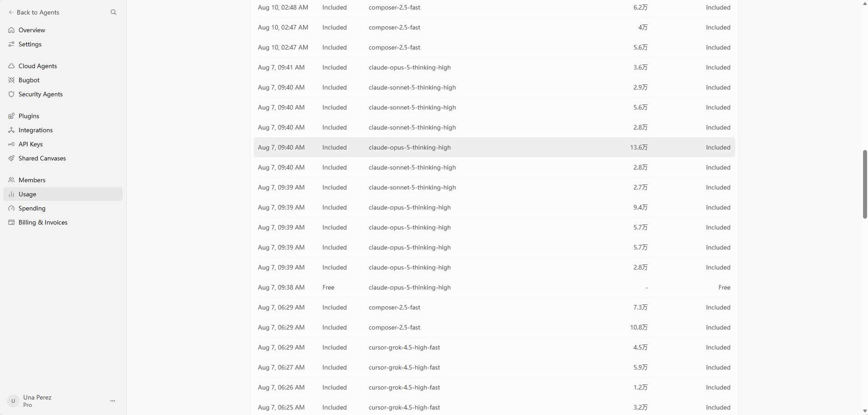Screen dimensions: 868x415
Task: Click the dash token value in the Free row
Action: point(647,287)
